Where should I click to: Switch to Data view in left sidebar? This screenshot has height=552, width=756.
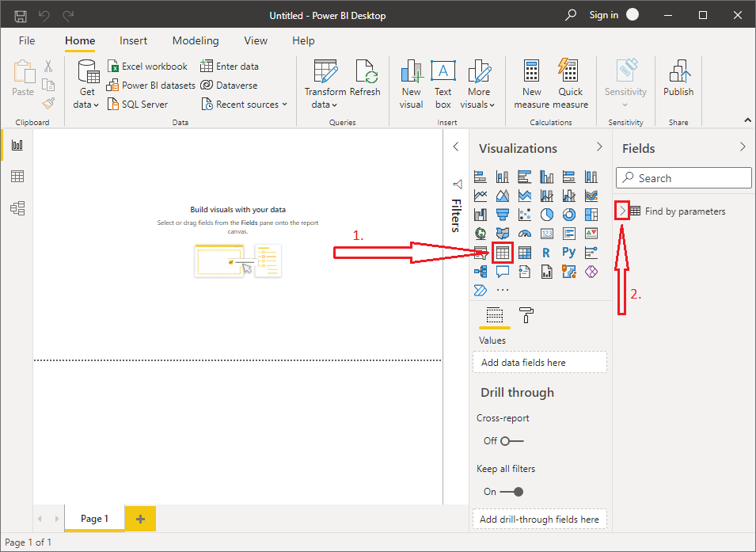click(17, 177)
